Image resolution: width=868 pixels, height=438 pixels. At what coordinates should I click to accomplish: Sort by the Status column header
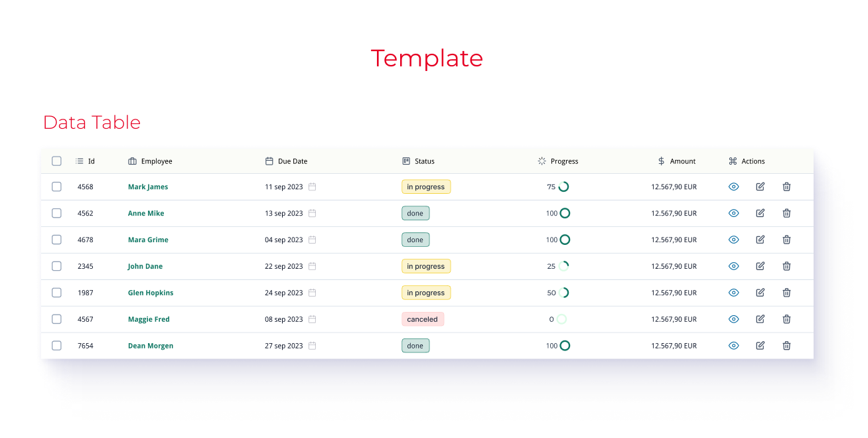tap(418, 161)
